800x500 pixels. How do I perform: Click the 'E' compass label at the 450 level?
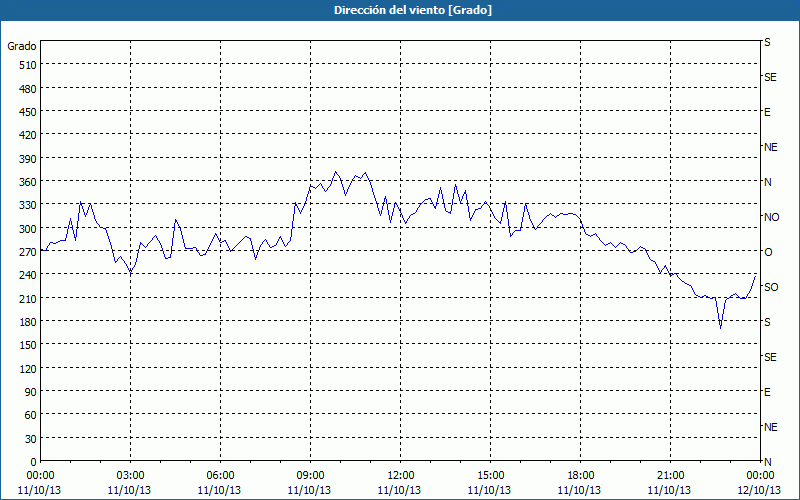767,112
